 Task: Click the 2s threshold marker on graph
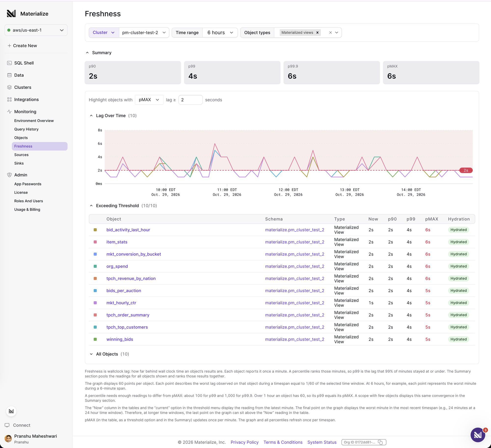[466, 170]
